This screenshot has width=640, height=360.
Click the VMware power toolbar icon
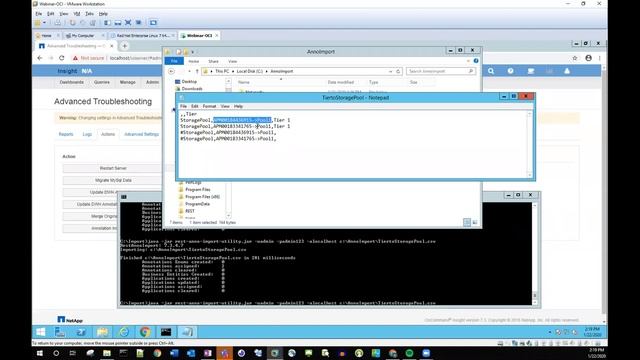(38, 23)
